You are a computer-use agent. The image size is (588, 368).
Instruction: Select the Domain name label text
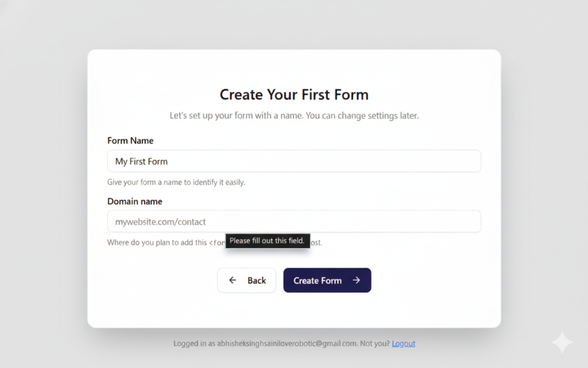[134, 201]
